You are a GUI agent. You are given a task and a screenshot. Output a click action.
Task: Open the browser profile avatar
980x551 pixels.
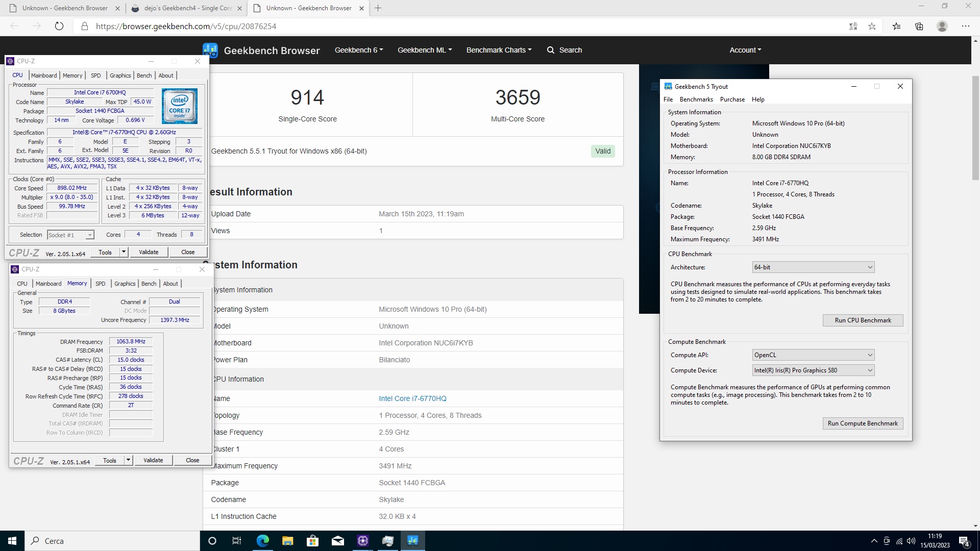[x=942, y=26]
